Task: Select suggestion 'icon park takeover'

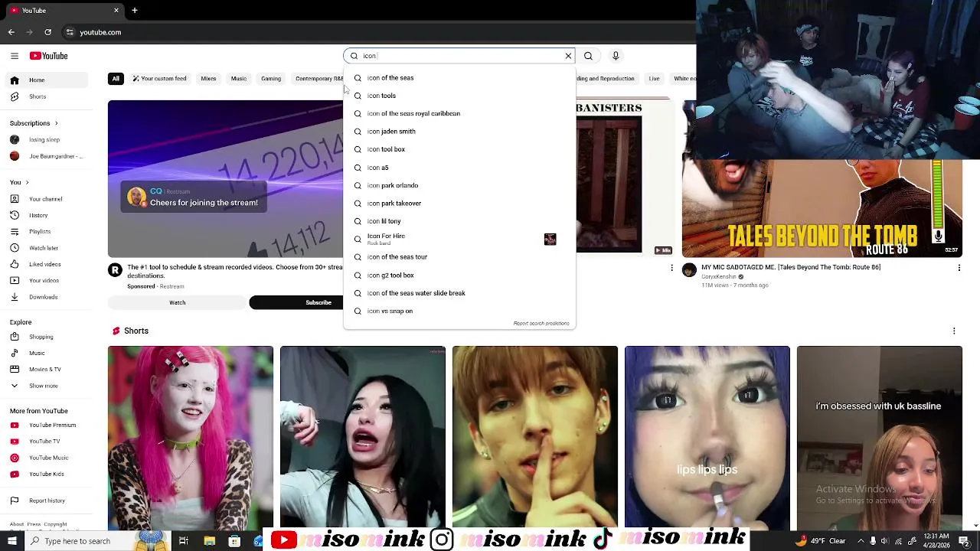Action: (x=459, y=204)
